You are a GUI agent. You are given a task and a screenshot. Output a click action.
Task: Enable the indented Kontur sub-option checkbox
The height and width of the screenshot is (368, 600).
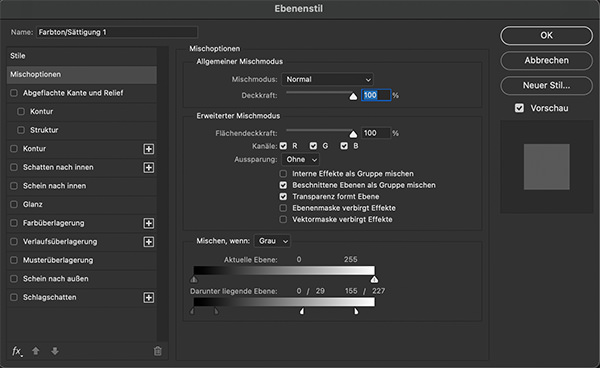click(x=21, y=111)
